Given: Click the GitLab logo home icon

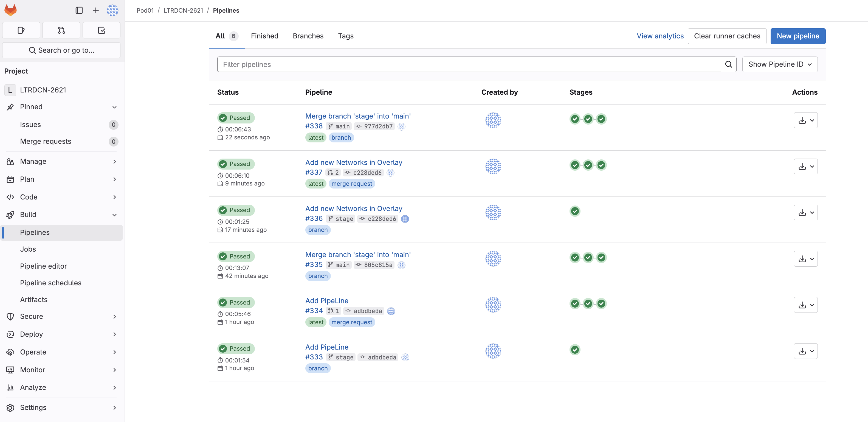Looking at the screenshot, I should pyautogui.click(x=10, y=10).
